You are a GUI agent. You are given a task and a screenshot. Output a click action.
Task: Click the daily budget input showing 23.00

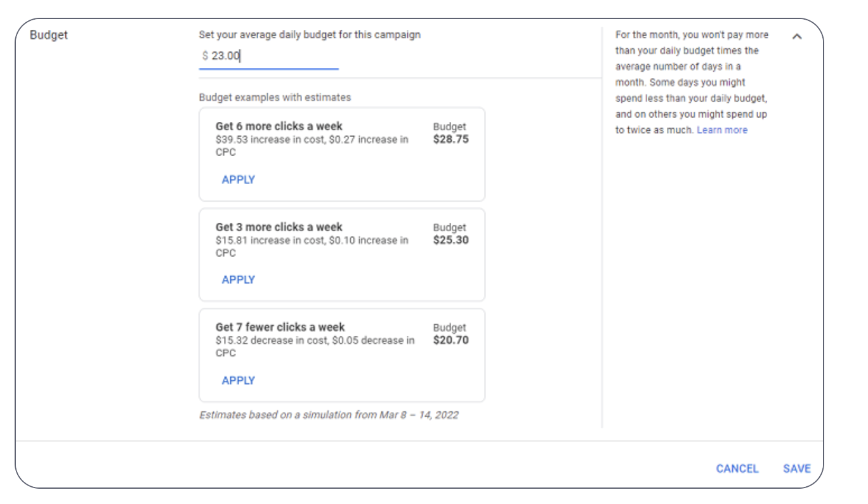pyautogui.click(x=268, y=56)
